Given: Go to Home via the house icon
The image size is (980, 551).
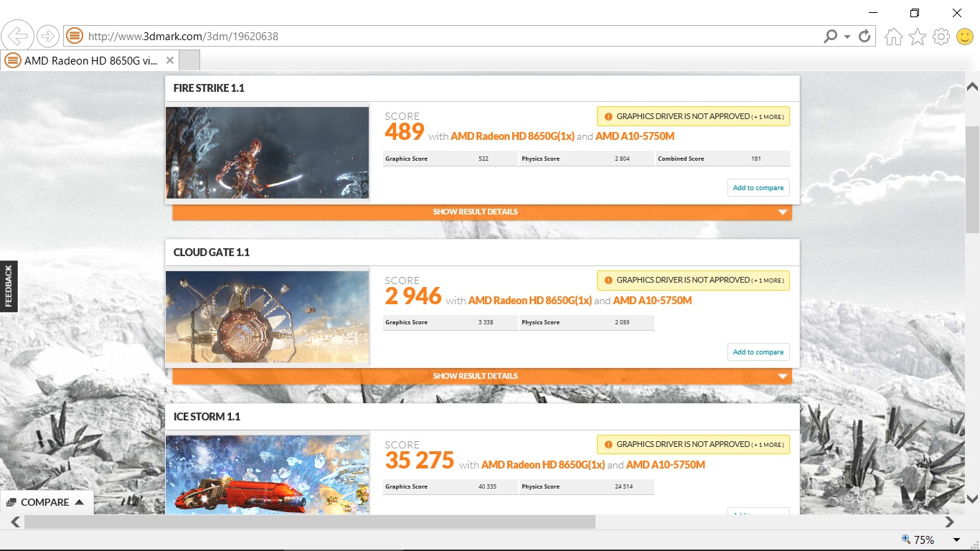Looking at the screenshot, I should pyautogui.click(x=894, y=37).
